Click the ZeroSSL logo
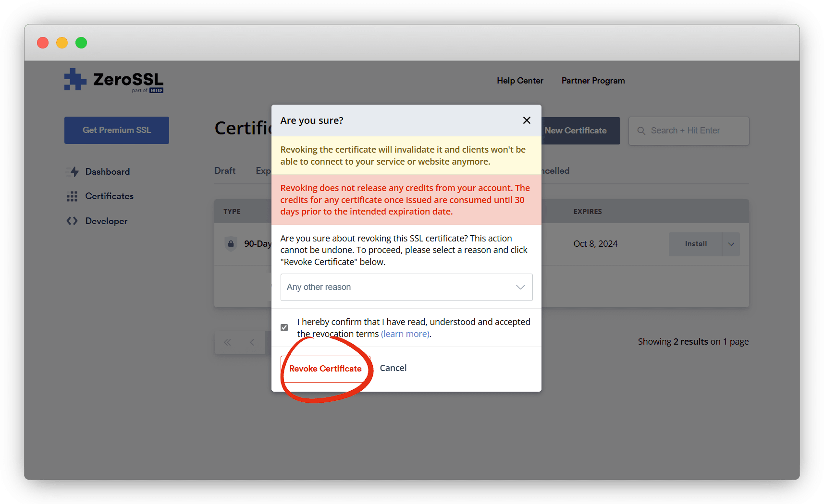This screenshot has width=824, height=504. pyautogui.click(x=114, y=80)
